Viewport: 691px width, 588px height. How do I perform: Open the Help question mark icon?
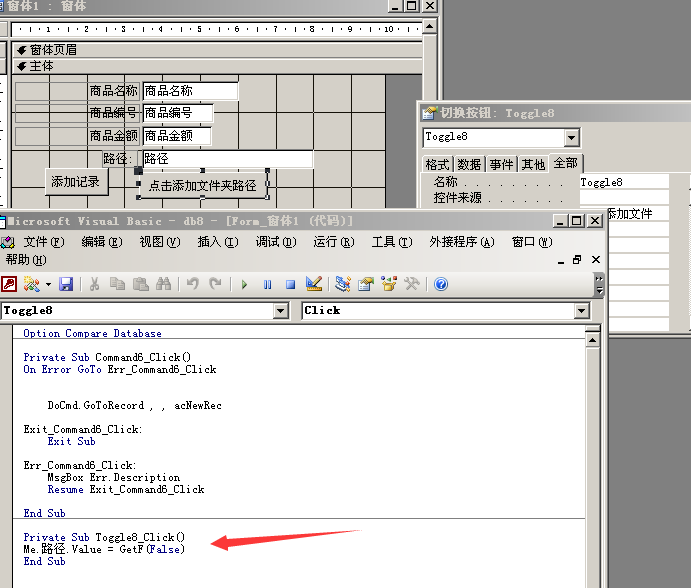coord(441,284)
